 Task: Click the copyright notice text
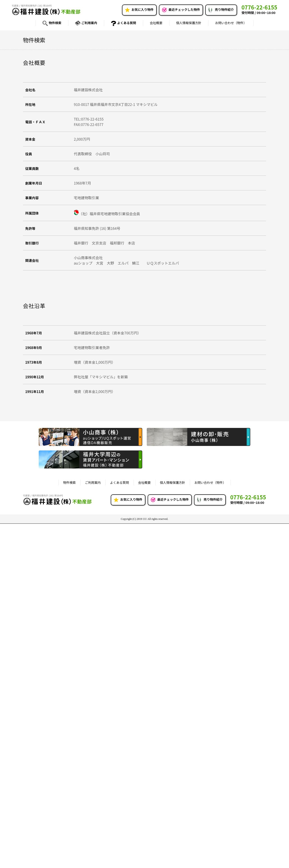[x=144, y=519]
